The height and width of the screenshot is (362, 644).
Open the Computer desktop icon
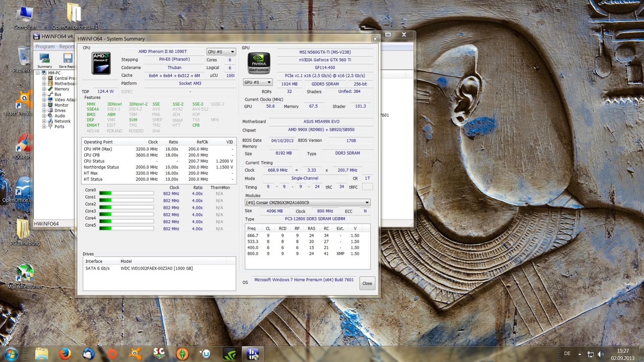25,17
